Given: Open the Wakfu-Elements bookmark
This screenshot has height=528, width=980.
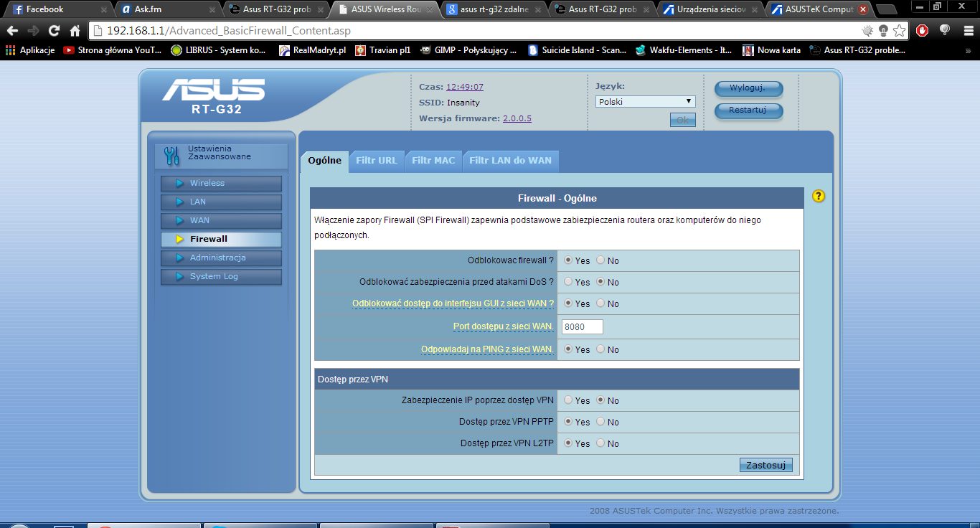Looking at the screenshot, I should click(x=684, y=50).
